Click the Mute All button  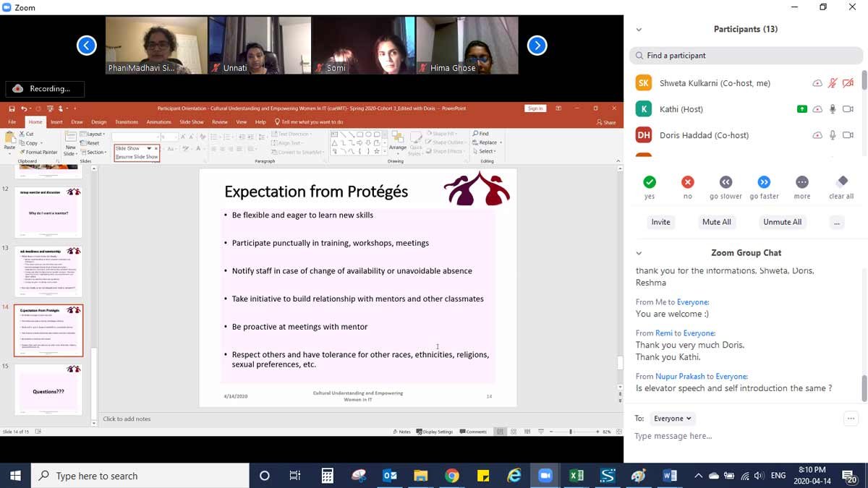tap(716, 222)
